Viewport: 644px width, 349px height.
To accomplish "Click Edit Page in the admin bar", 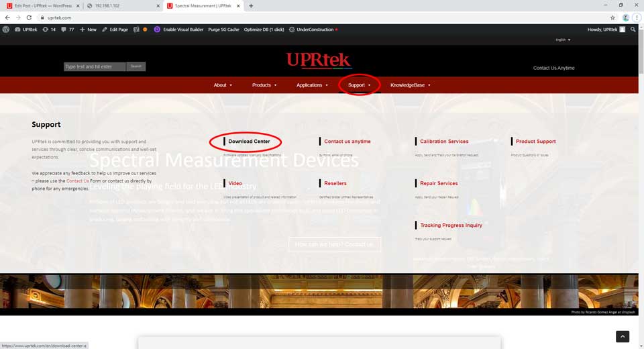I will coord(115,30).
